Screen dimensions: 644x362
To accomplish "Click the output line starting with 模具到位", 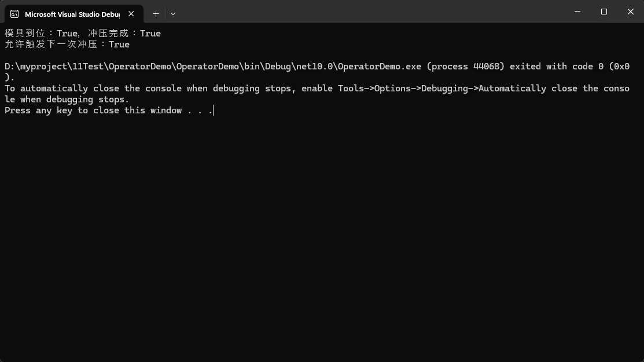I will click(83, 33).
